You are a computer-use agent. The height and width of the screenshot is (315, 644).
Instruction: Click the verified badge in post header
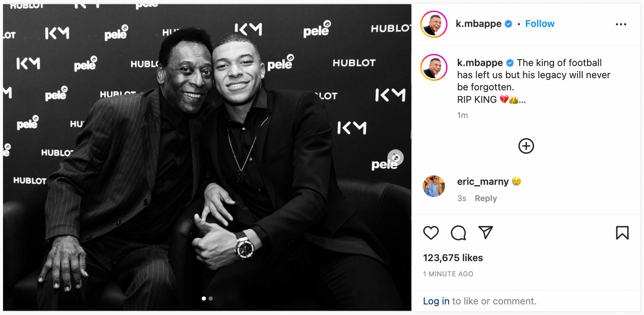[x=508, y=24]
